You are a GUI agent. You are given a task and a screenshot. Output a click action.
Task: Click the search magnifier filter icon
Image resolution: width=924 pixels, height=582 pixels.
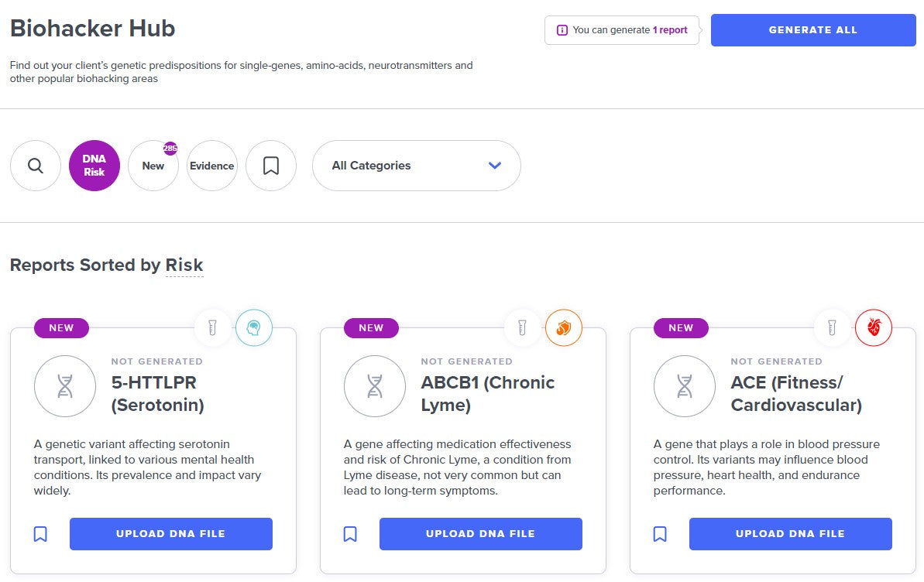[36, 166]
